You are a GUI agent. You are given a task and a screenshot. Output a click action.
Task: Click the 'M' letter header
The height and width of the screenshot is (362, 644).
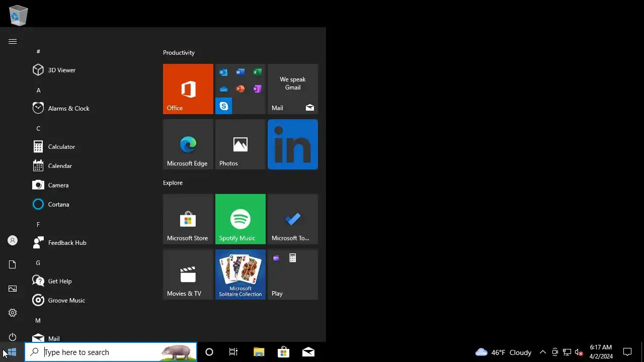[x=38, y=320]
